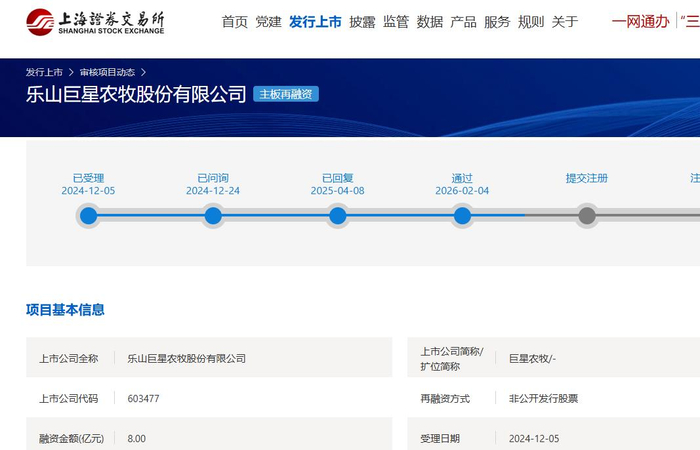This screenshot has width=700, height=450.
Task: Click the grey 提交注册 timeline dot
Action: (x=587, y=216)
